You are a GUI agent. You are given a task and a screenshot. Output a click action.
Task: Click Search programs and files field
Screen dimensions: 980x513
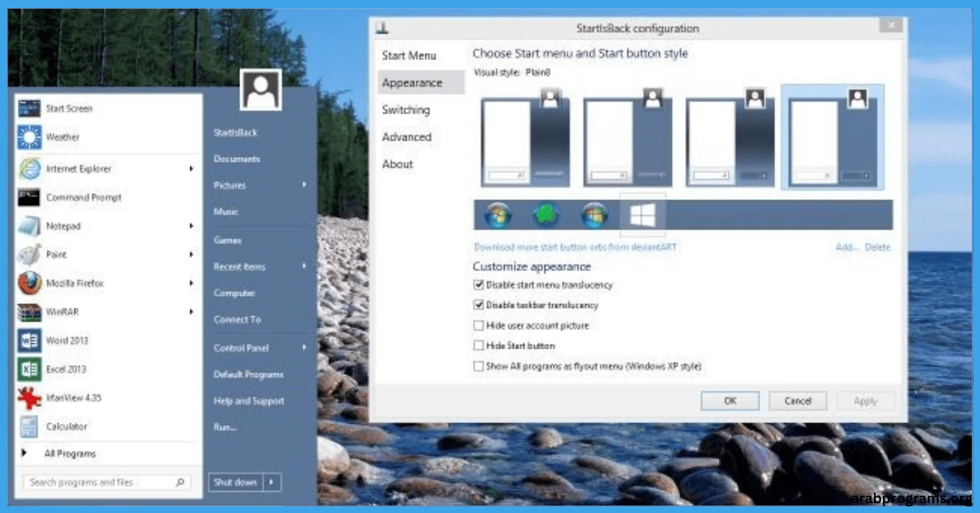tap(106, 482)
